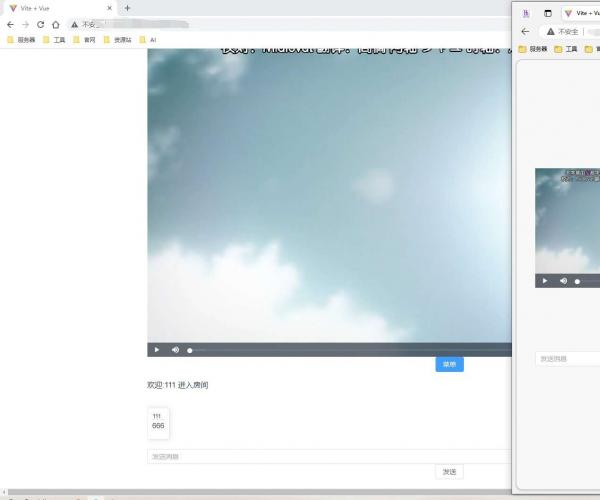Click the large cloud video frame in left window
600x500 pixels.
(x=329, y=195)
